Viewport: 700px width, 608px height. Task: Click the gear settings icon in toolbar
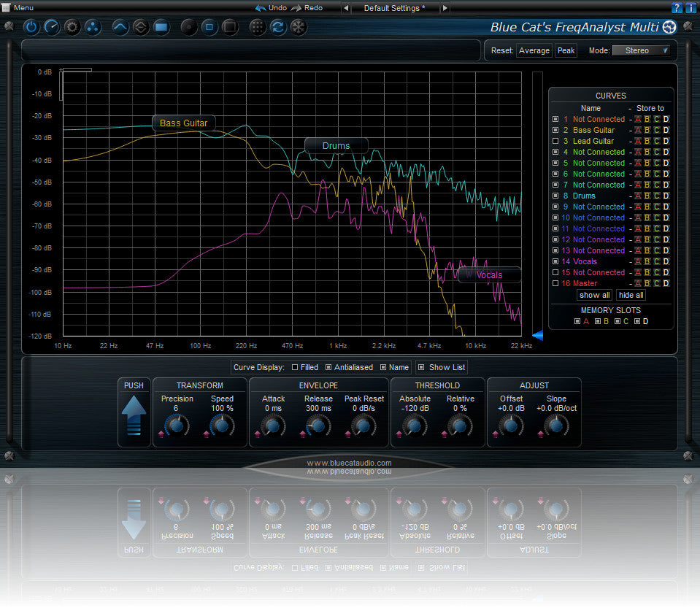[72, 28]
